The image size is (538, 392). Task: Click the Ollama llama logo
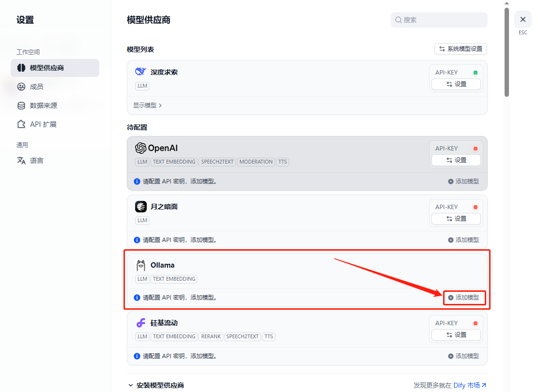coord(141,266)
